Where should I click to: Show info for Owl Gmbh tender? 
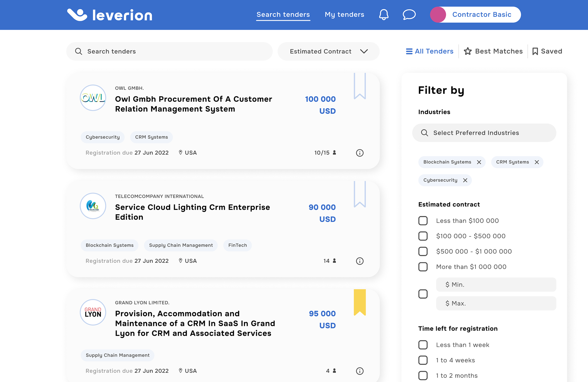tap(360, 153)
